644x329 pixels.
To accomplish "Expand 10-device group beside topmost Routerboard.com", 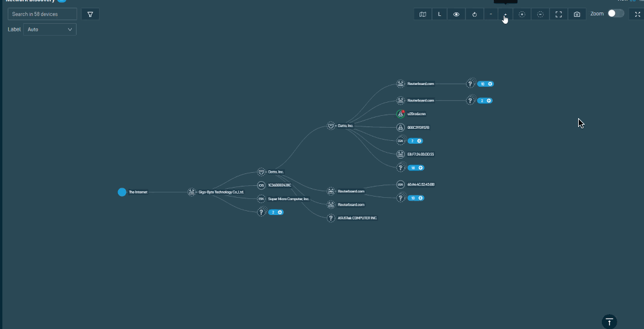I will 485,84.
